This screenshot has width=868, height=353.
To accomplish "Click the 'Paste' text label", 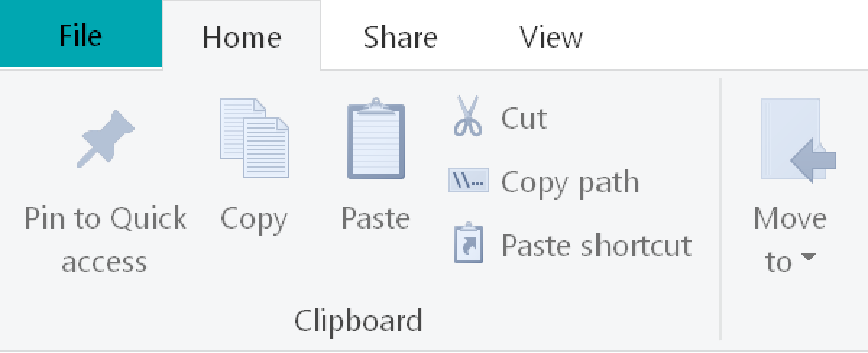I will click(x=375, y=218).
